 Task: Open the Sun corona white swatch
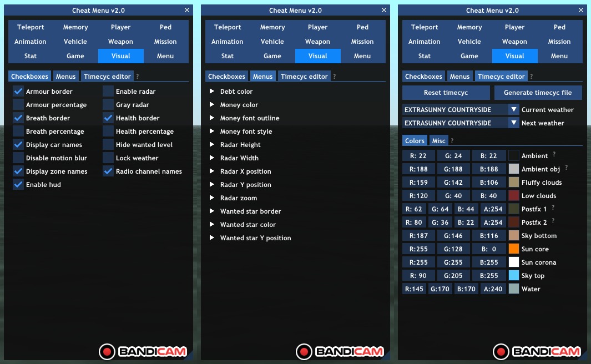tap(513, 262)
